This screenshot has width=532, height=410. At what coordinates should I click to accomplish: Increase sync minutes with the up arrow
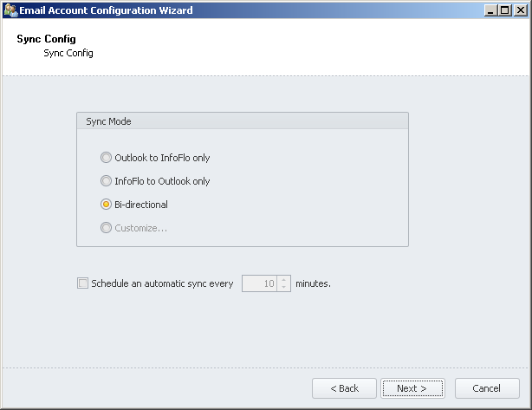click(284, 279)
